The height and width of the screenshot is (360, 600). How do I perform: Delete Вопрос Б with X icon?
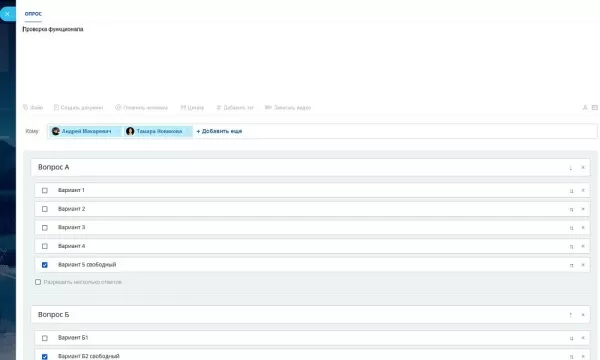tap(583, 315)
